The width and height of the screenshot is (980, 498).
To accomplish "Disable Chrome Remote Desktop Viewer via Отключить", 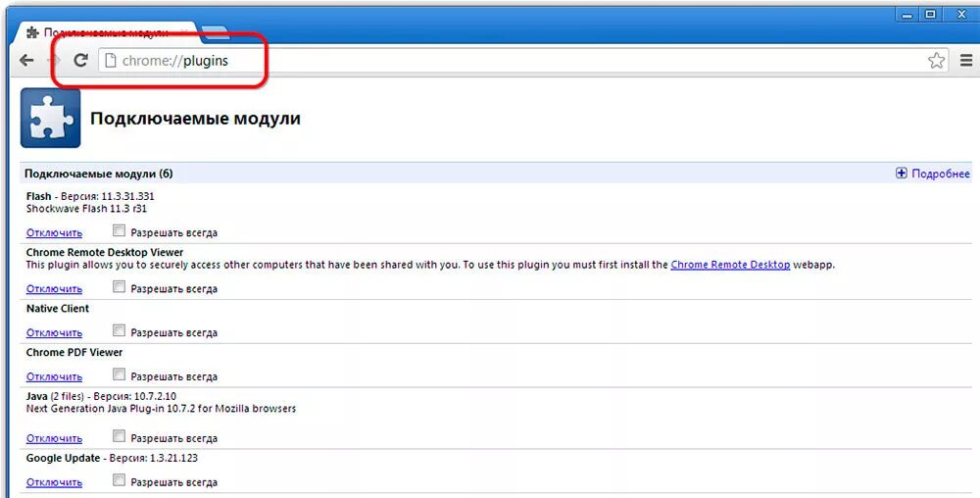I will 54,288.
